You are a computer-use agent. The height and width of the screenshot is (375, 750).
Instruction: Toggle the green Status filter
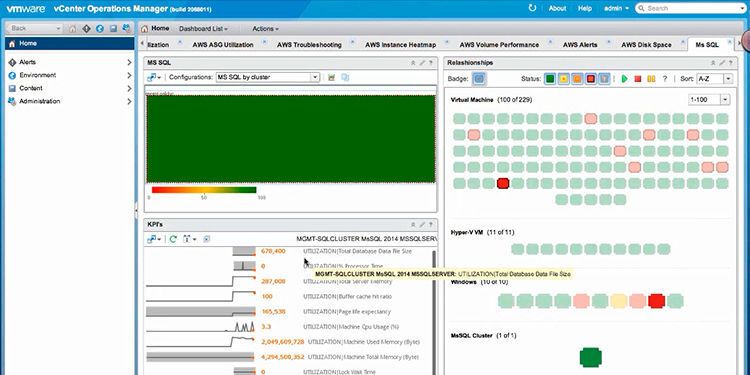click(550, 79)
